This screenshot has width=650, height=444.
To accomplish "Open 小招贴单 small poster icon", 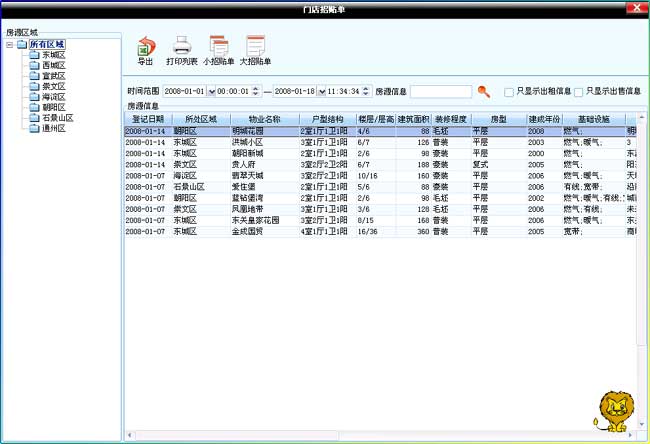I will [219, 45].
